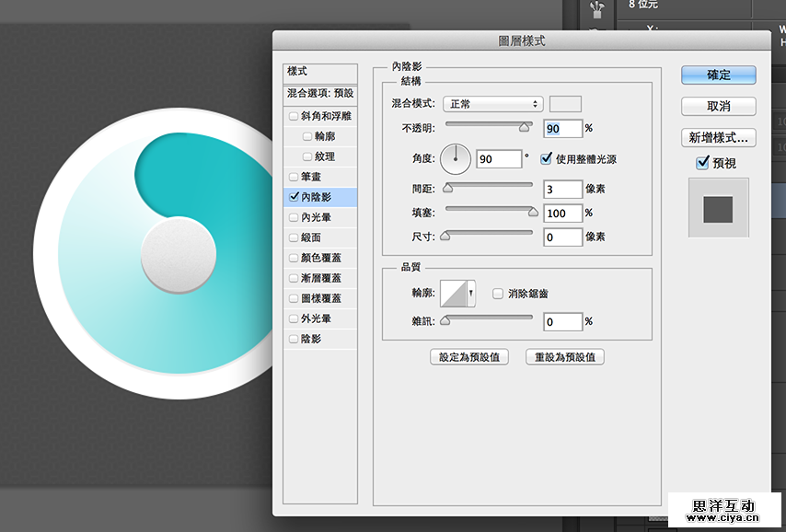Click inside the 間距 value field showing 3
786x532 pixels.
click(x=563, y=189)
